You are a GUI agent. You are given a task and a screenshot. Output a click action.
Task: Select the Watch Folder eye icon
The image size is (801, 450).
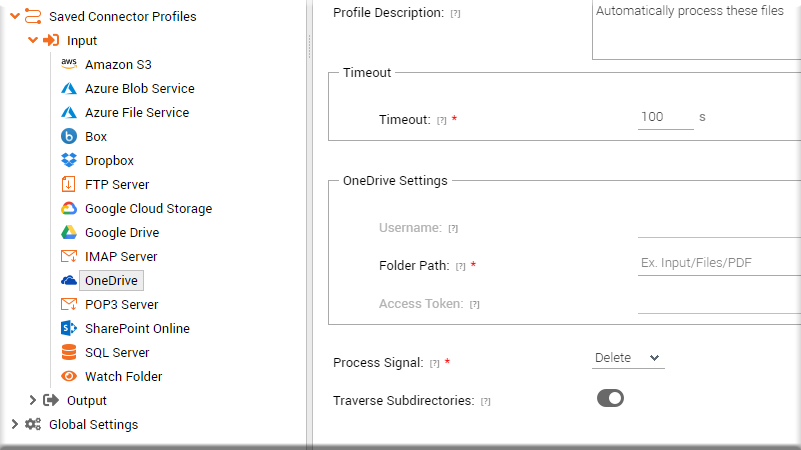(x=69, y=376)
